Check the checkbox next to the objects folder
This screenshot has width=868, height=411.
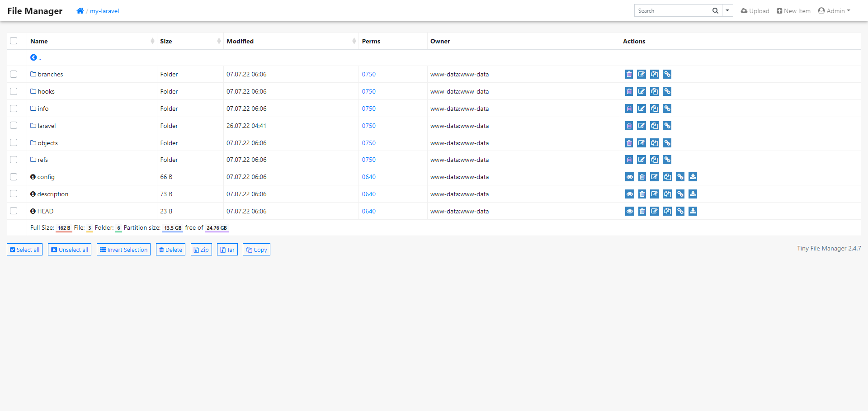pos(14,142)
